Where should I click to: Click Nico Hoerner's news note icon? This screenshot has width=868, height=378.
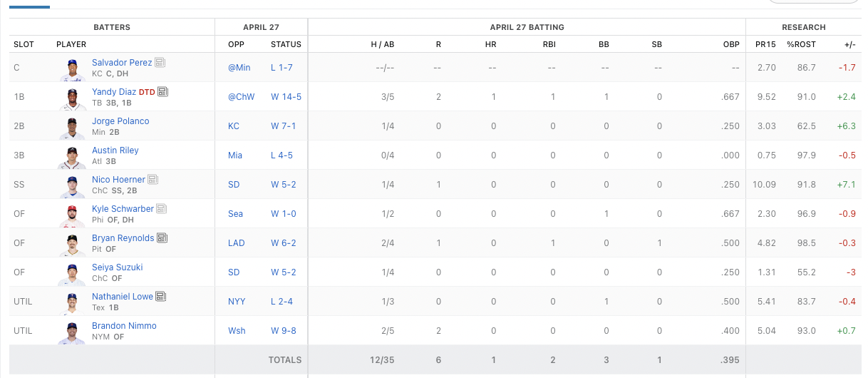pos(153,180)
